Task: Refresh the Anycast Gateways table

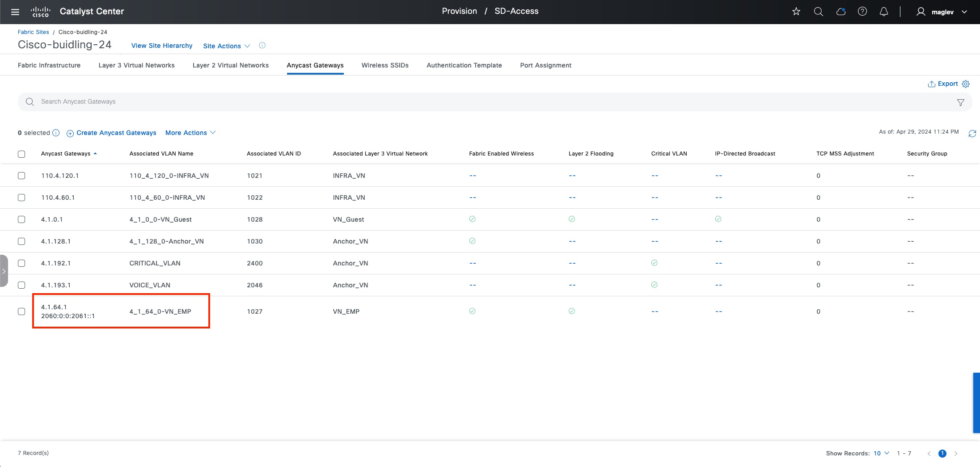Action: pyautogui.click(x=972, y=134)
